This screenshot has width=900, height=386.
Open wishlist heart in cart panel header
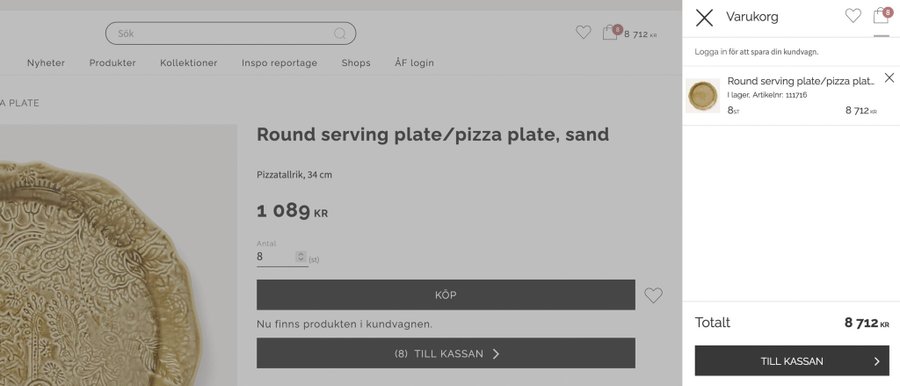click(852, 16)
